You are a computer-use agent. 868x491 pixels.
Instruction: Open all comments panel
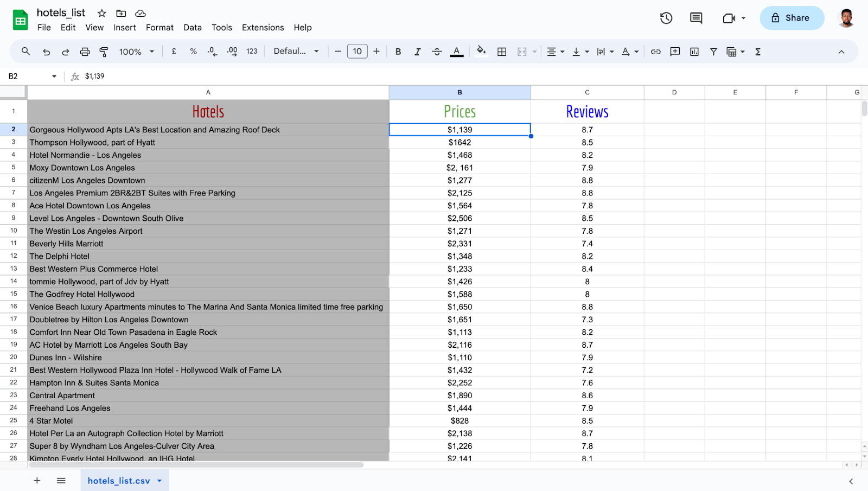pyautogui.click(x=696, y=18)
